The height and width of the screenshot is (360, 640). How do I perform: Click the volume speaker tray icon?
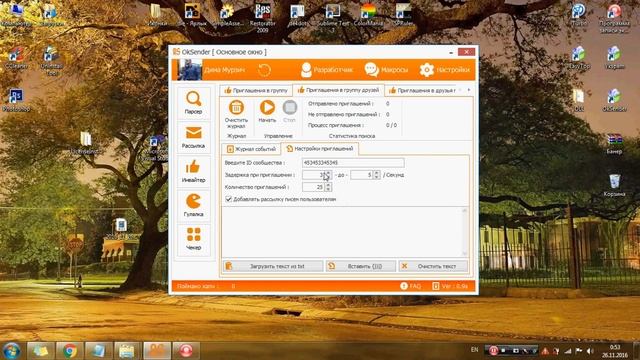point(590,351)
